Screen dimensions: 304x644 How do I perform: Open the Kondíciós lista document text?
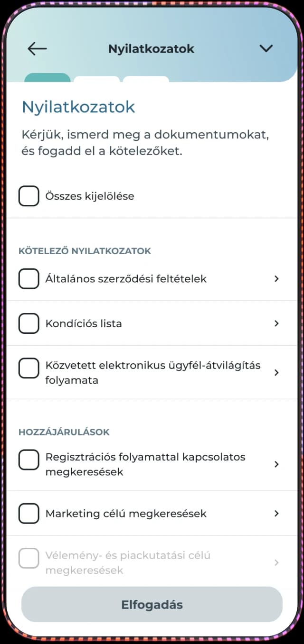[x=84, y=323]
